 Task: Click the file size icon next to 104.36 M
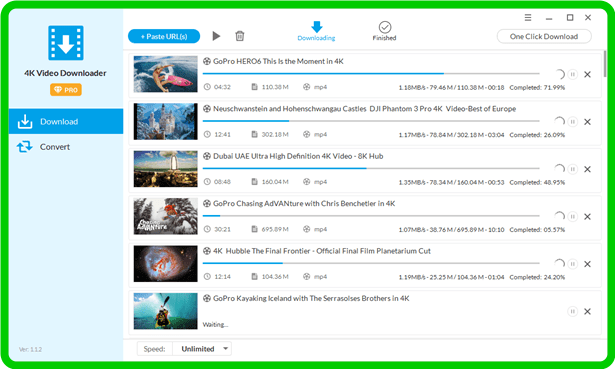(254, 277)
